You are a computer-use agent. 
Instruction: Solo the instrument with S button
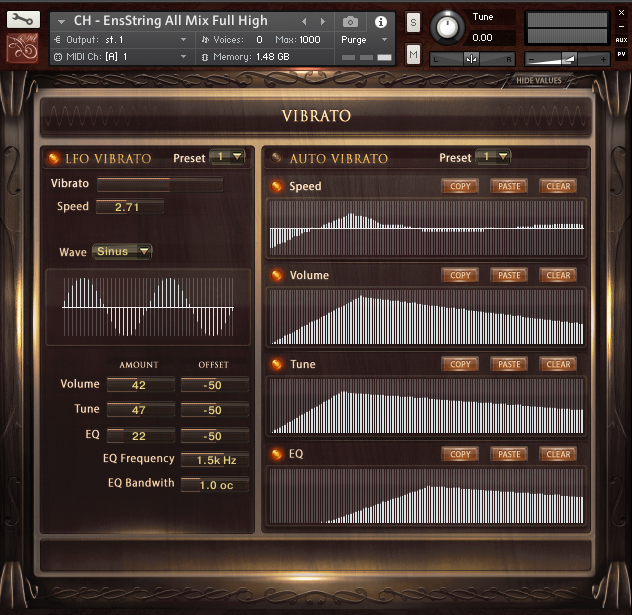pos(413,23)
